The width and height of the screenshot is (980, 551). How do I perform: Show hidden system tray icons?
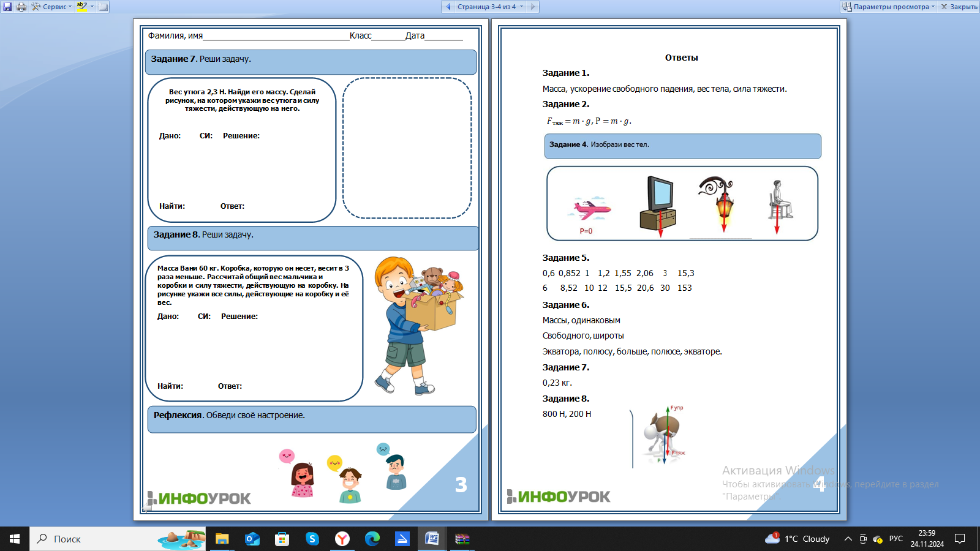pyautogui.click(x=848, y=539)
